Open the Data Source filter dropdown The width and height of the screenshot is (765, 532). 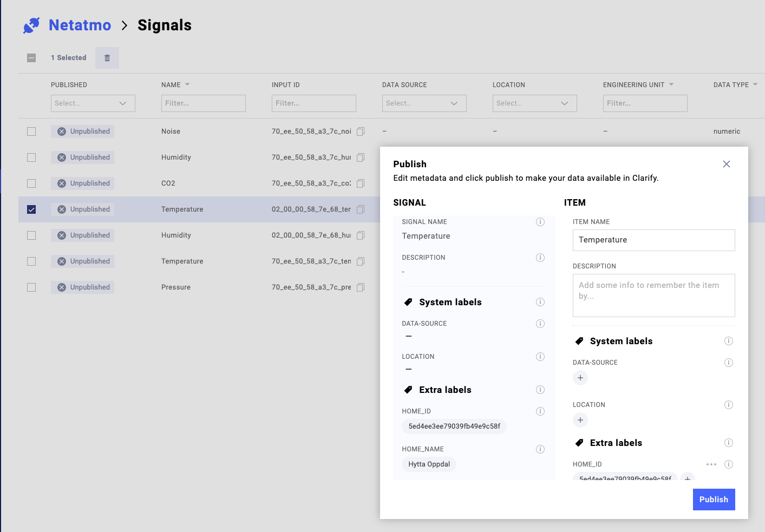[x=424, y=103]
